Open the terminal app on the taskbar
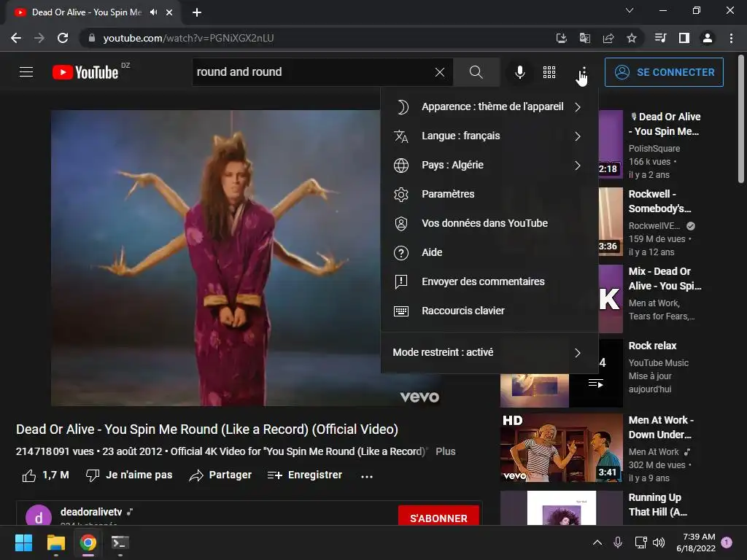The image size is (747, 560). click(x=120, y=542)
